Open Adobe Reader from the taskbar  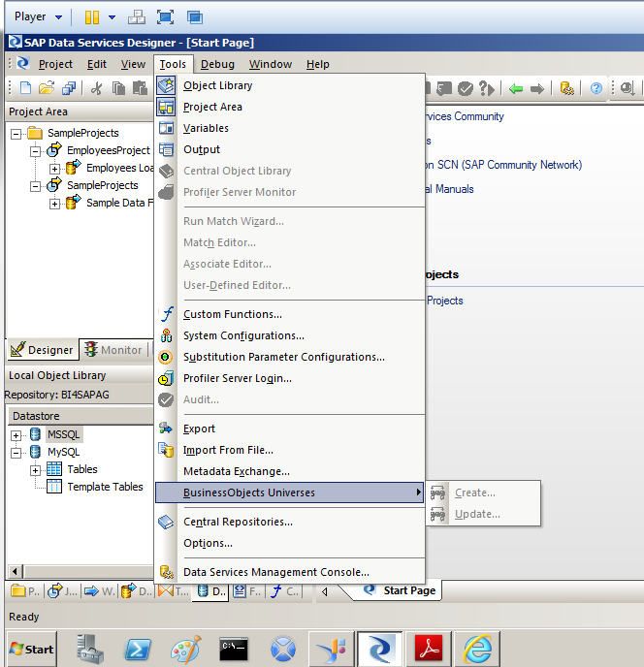429,650
